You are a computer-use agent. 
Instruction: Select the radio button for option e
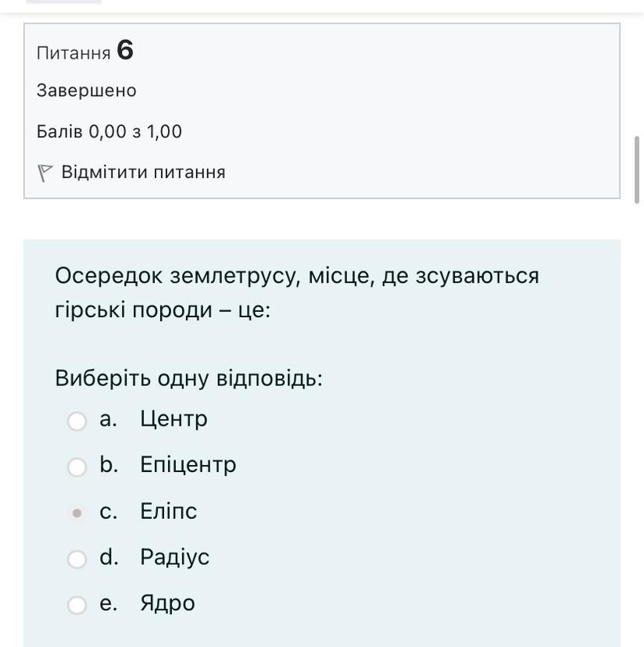pos(77,606)
